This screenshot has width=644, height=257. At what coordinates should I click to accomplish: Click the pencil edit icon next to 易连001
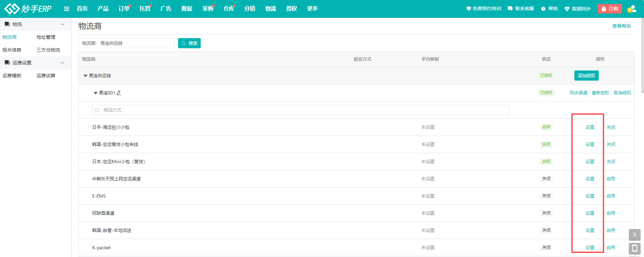pos(119,93)
